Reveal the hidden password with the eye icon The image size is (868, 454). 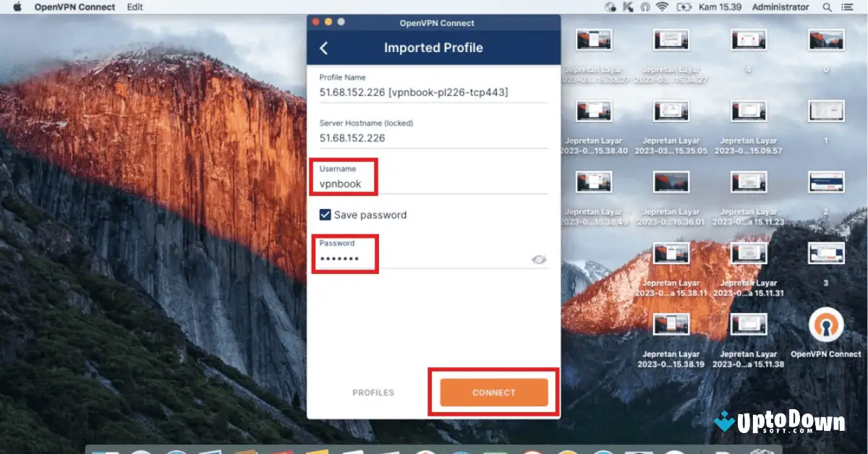coord(538,260)
